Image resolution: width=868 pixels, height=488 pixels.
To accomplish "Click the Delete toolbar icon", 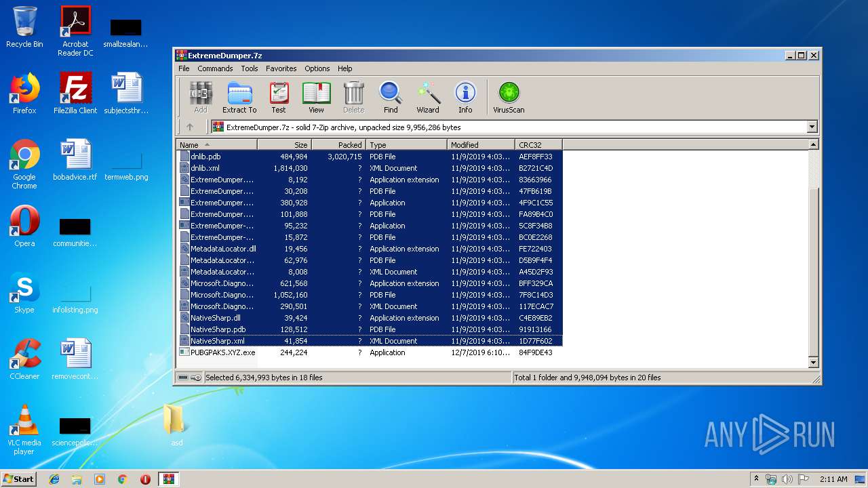I will click(353, 98).
